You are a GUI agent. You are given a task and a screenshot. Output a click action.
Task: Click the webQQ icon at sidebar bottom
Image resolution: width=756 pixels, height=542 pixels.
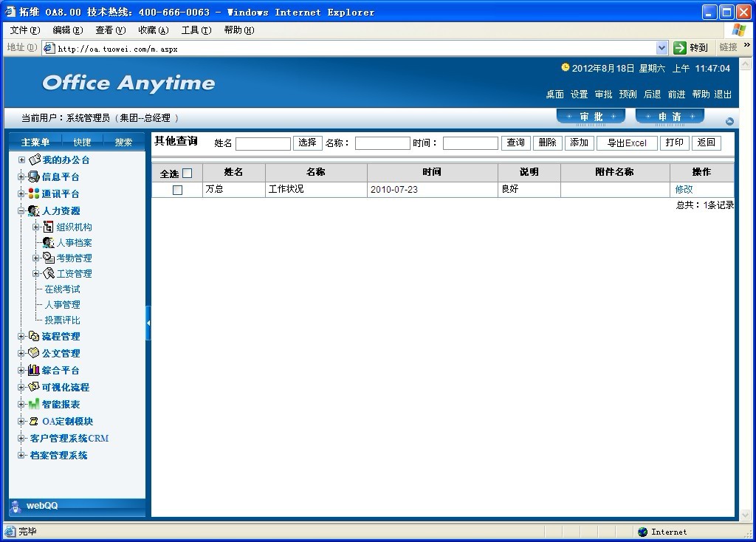click(x=16, y=506)
